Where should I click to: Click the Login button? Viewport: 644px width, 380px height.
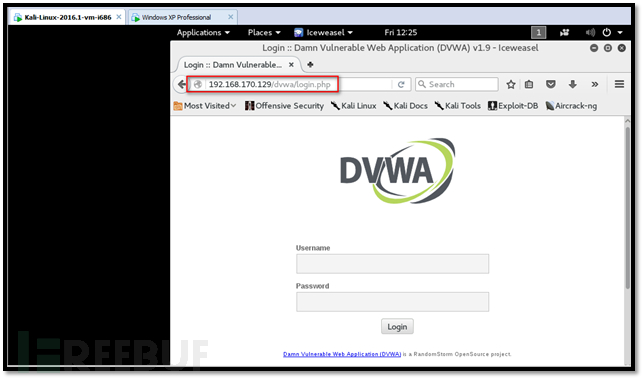click(x=397, y=327)
